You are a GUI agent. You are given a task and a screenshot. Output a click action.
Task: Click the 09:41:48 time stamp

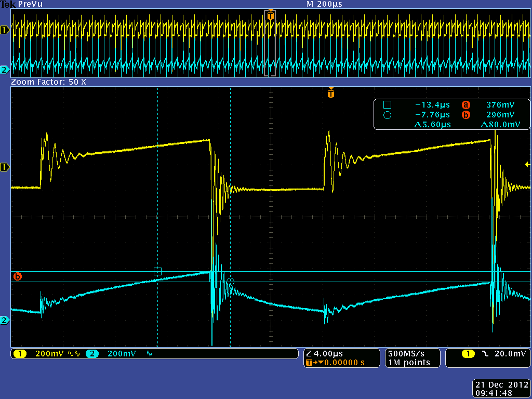(x=494, y=393)
